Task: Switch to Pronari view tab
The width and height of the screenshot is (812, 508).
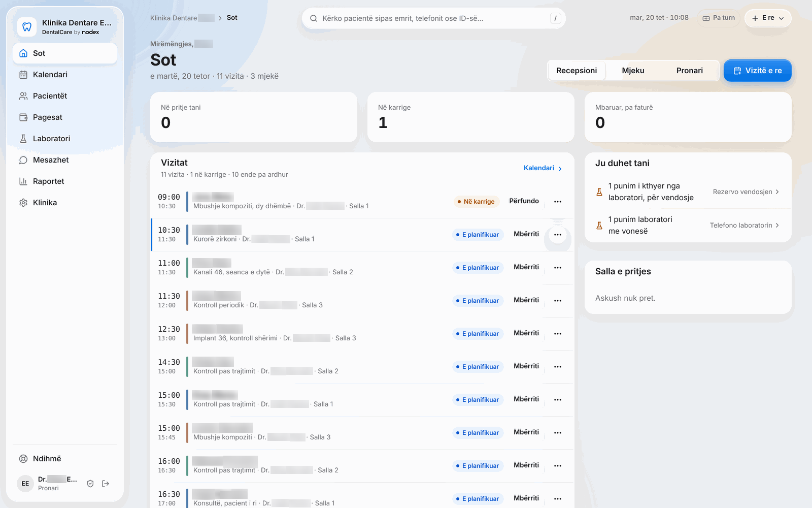Action: [x=689, y=71]
